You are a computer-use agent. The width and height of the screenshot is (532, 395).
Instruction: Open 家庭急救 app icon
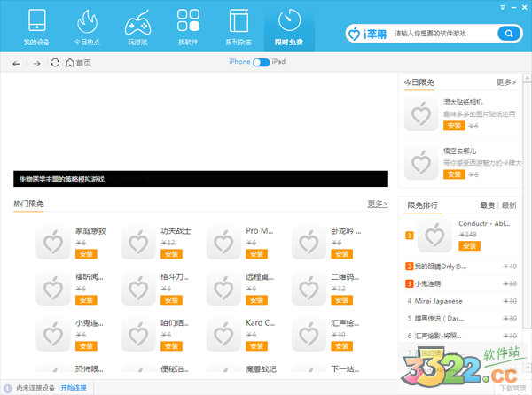[x=53, y=243]
